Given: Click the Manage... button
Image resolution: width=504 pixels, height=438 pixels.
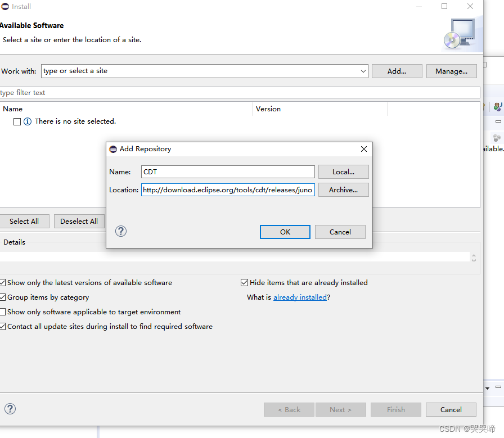Looking at the screenshot, I should (451, 71).
